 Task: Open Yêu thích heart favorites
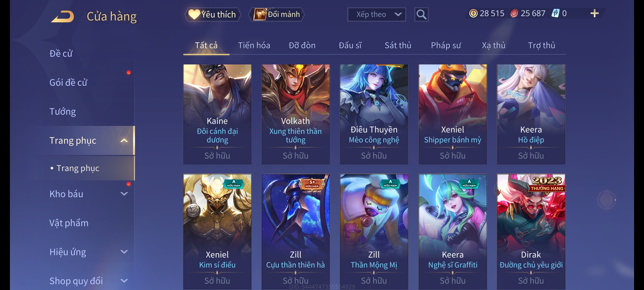[213, 15]
